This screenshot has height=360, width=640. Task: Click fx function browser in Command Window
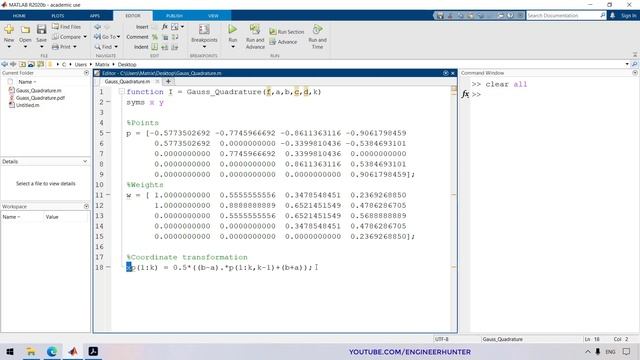tap(465, 94)
